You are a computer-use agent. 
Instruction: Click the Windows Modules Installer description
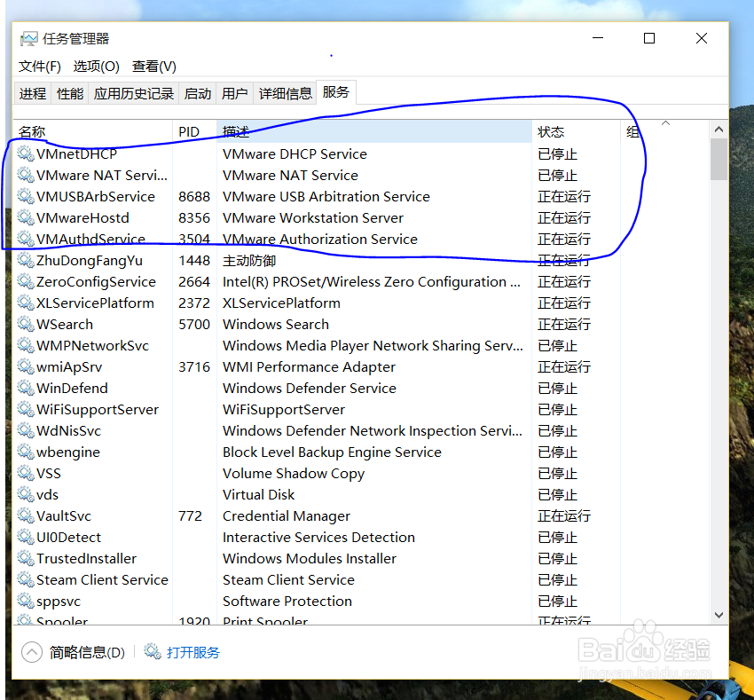[x=310, y=558]
